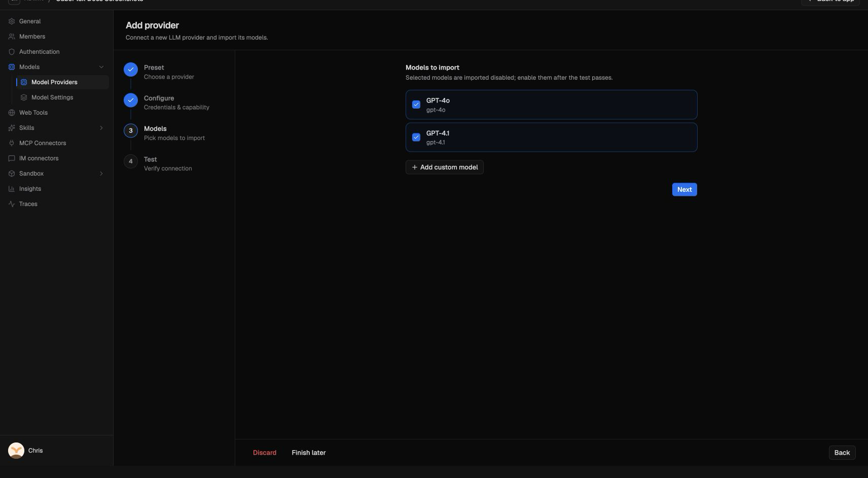The height and width of the screenshot is (478, 868).
Task: Click the Sandbox cube icon
Action: point(12,174)
